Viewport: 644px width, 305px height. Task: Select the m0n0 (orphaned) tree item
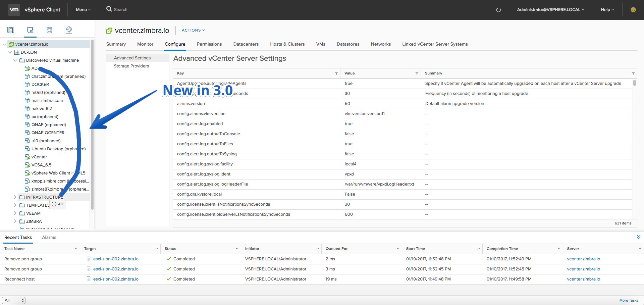[x=48, y=92]
